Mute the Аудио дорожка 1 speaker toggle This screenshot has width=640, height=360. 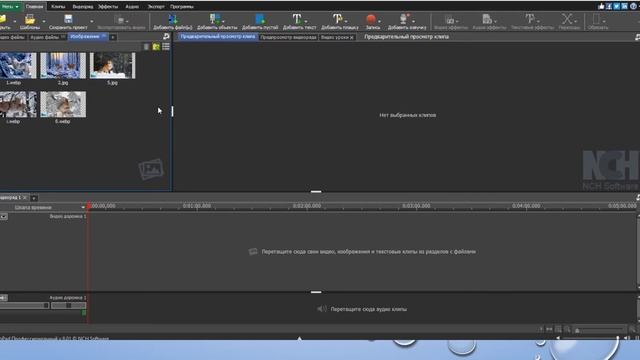tap(4, 298)
